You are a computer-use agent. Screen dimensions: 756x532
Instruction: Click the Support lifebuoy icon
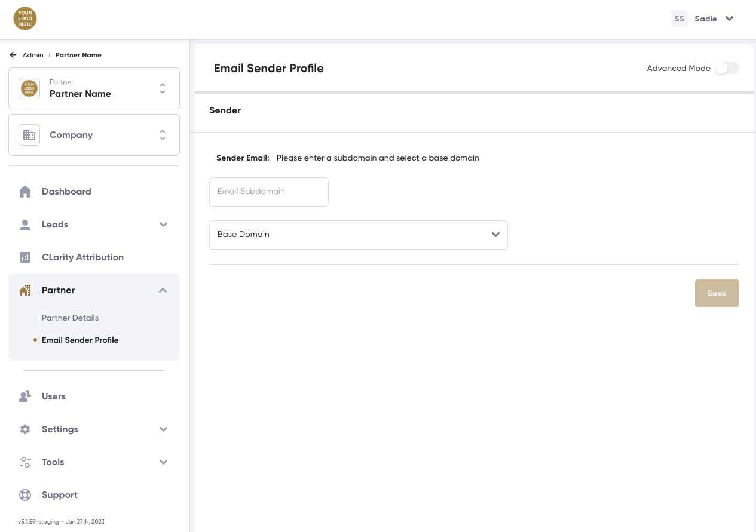click(x=25, y=495)
